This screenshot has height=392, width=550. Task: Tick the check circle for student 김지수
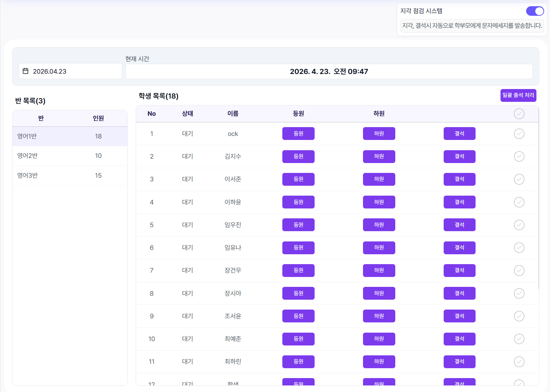[519, 156]
